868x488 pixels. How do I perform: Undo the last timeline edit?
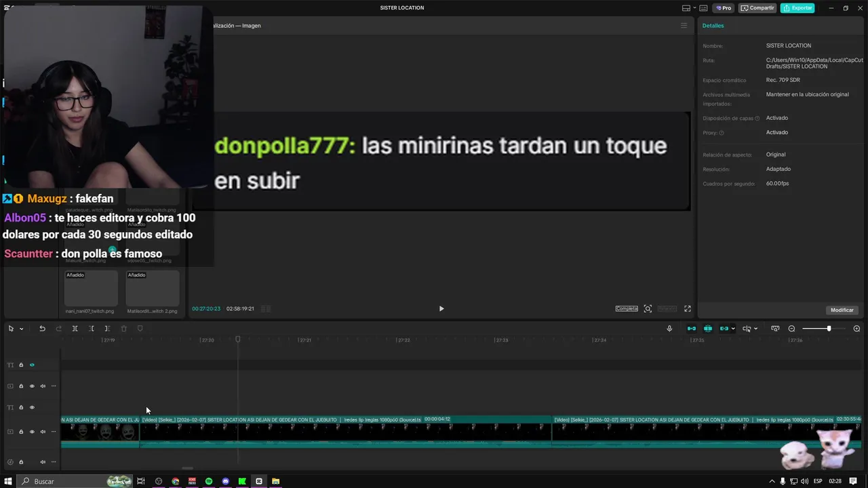pos(42,329)
